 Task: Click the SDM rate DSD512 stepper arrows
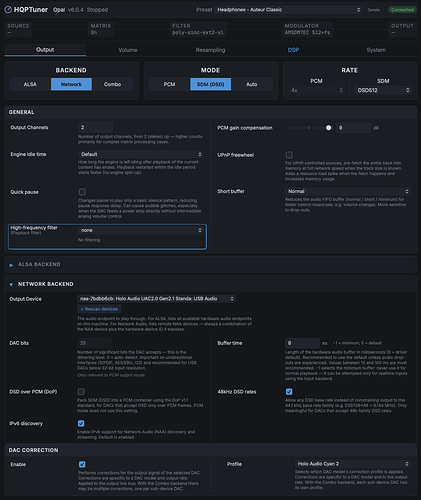[407, 90]
